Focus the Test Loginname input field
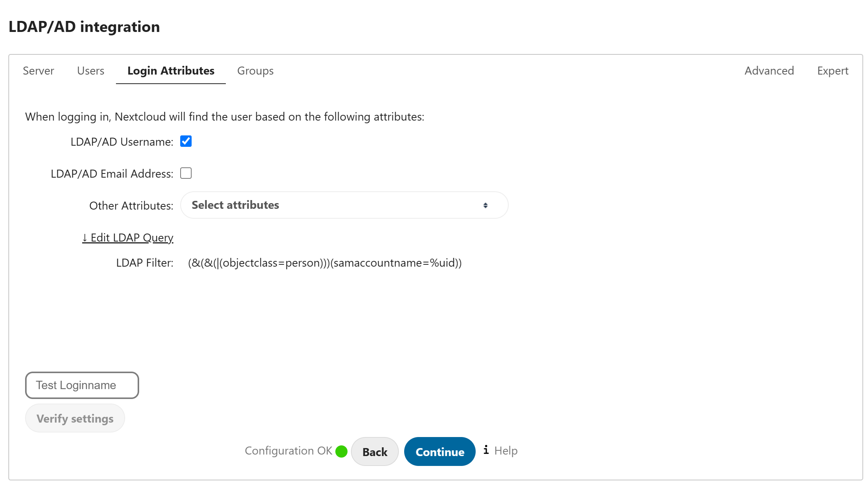 click(x=82, y=385)
